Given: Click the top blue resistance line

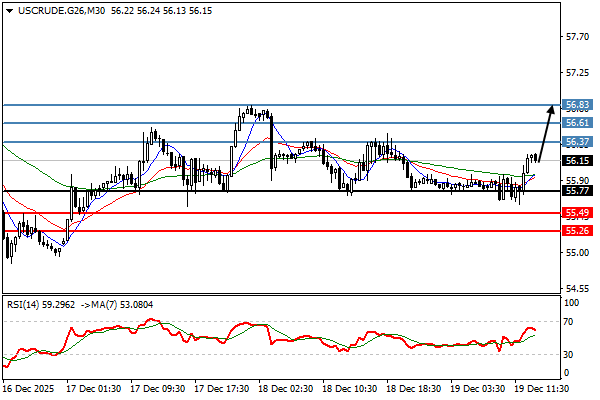Looking at the screenshot, I should tap(280, 104).
